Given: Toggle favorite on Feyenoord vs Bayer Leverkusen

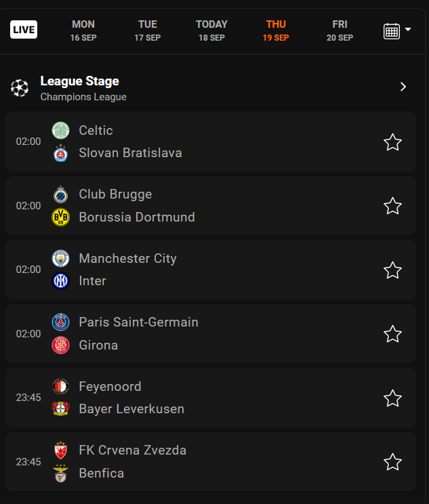Looking at the screenshot, I should click(x=393, y=398).
